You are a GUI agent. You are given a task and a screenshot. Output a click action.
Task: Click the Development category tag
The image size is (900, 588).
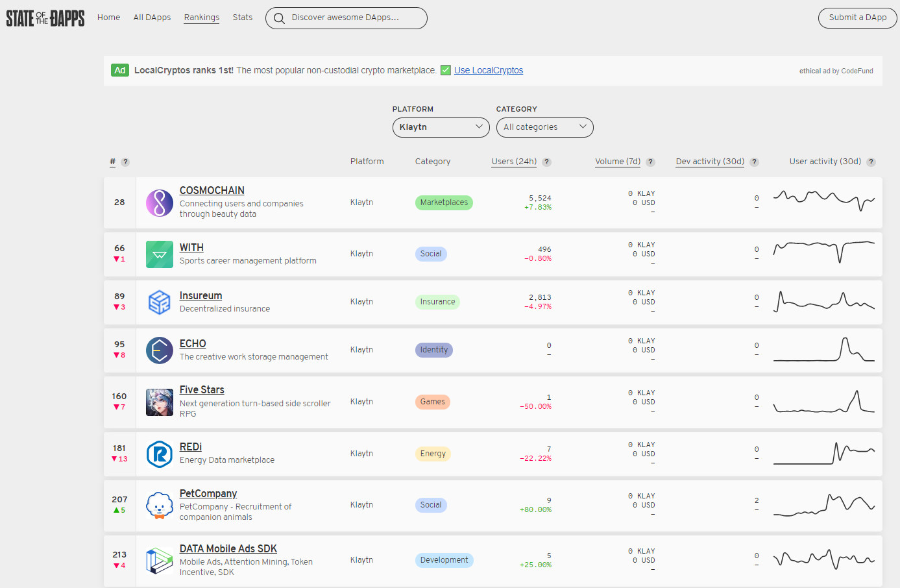[x=444, y=561]
